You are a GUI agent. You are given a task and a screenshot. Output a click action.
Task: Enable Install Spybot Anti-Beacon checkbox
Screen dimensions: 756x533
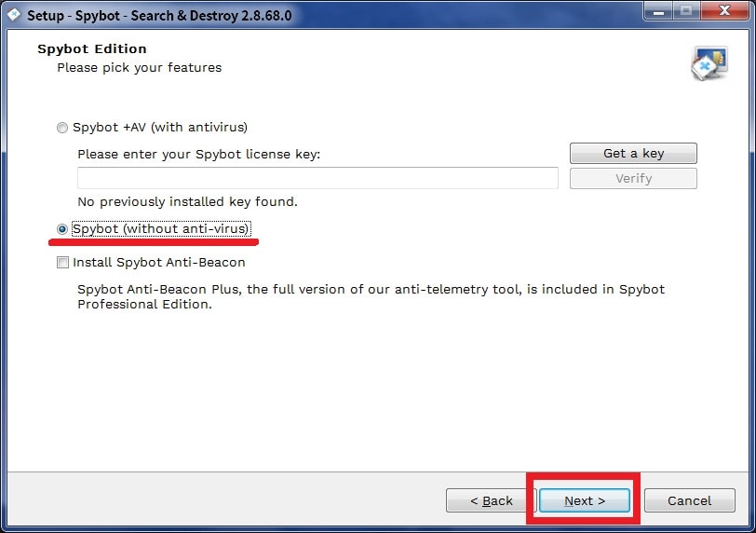pyautogui.click(x=62, y=263)
